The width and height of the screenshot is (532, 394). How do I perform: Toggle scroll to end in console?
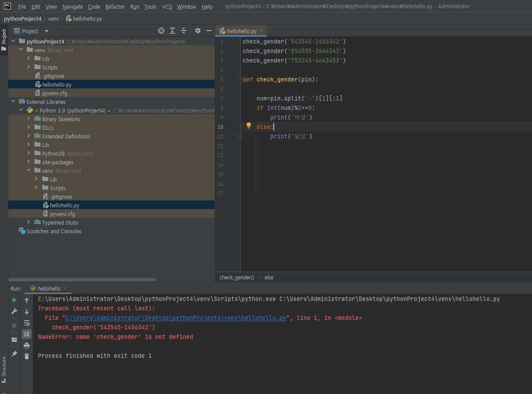[27, 334]
